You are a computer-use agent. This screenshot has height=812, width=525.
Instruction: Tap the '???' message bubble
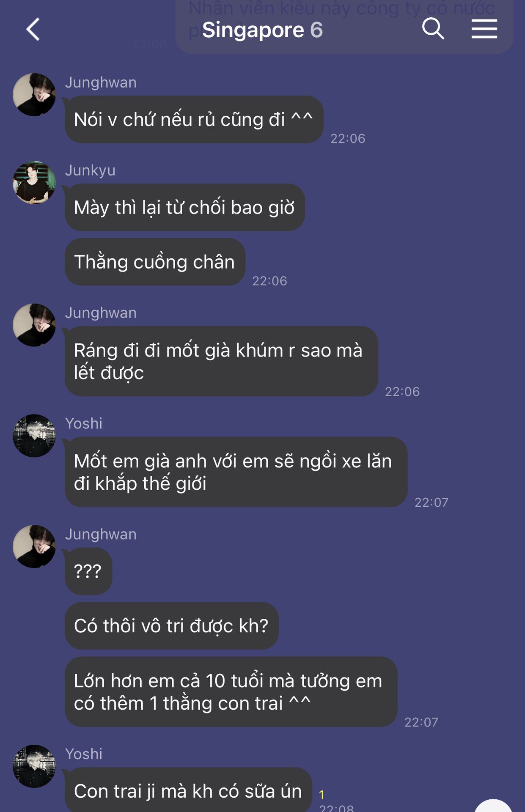coord(88,571)
